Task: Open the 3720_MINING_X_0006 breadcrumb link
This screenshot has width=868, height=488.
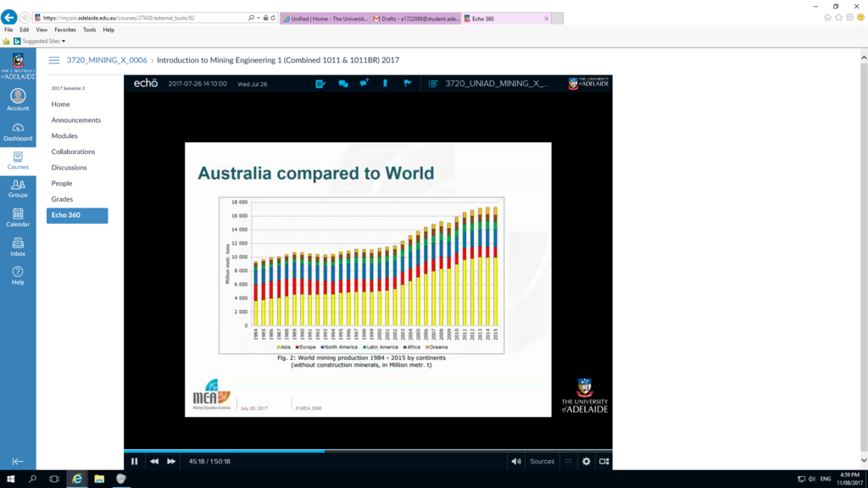Action: (x=107, y=60)
